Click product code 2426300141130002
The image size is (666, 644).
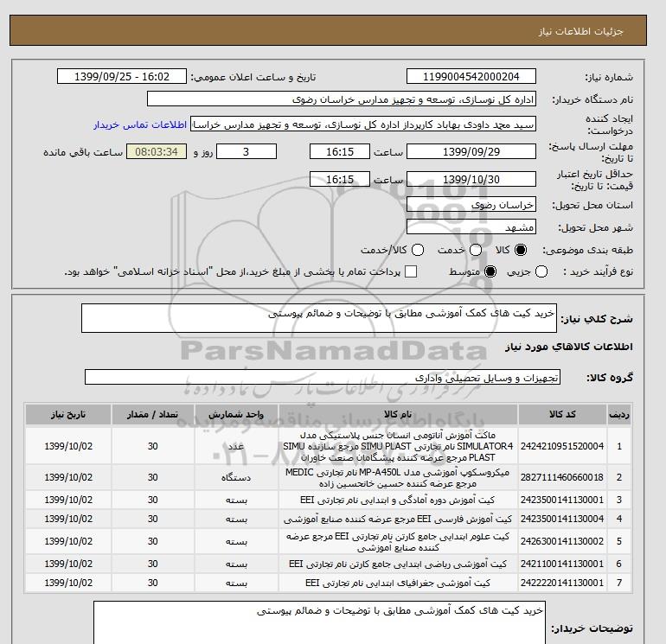[562, 542]
